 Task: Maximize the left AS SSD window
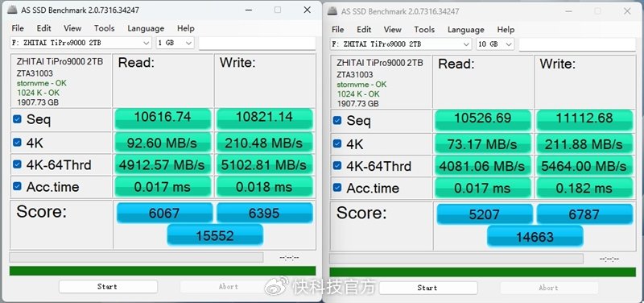click(278, 10)
